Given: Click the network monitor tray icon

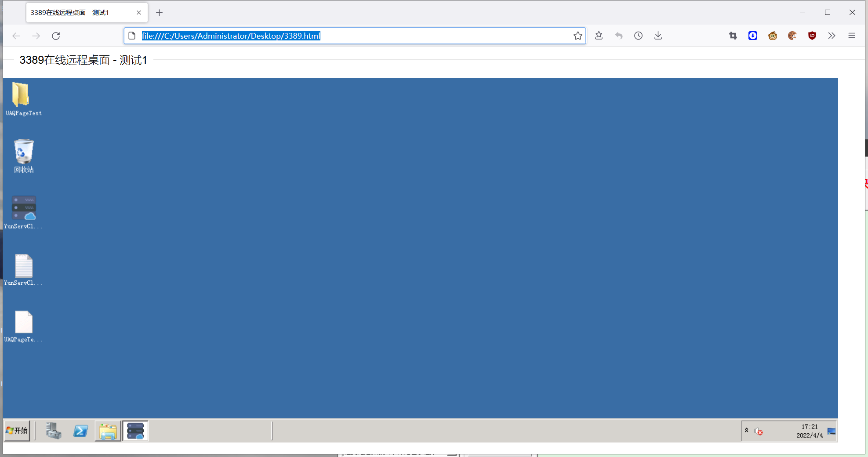Looking at the screenshot, I should click(832, 431).
